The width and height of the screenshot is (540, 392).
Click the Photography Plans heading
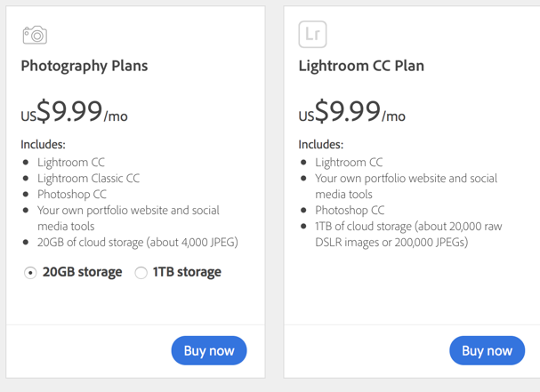(85, 66)
